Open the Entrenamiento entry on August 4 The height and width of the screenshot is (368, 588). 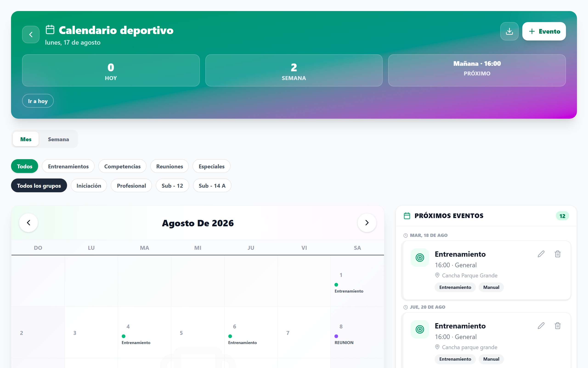pyautogui.click(x=136, y=342)
